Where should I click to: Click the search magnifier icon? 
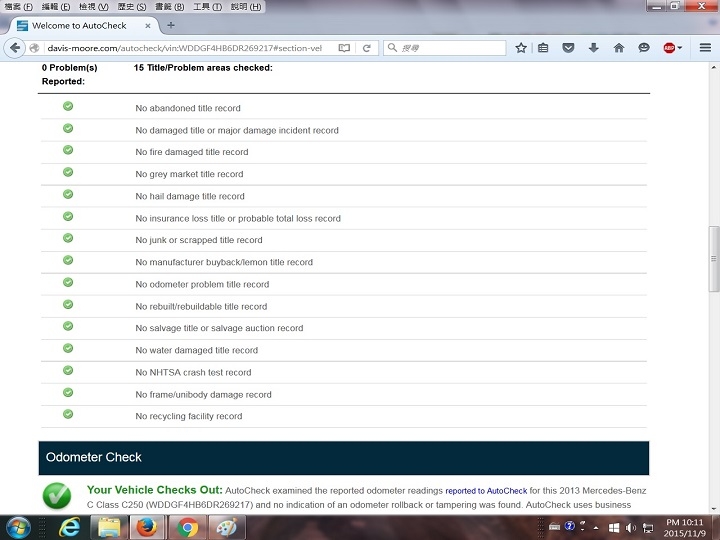pos(392,47)
